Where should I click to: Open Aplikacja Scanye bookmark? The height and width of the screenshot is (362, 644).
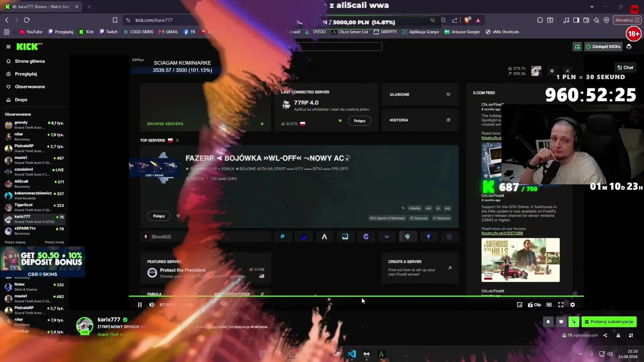421,32
